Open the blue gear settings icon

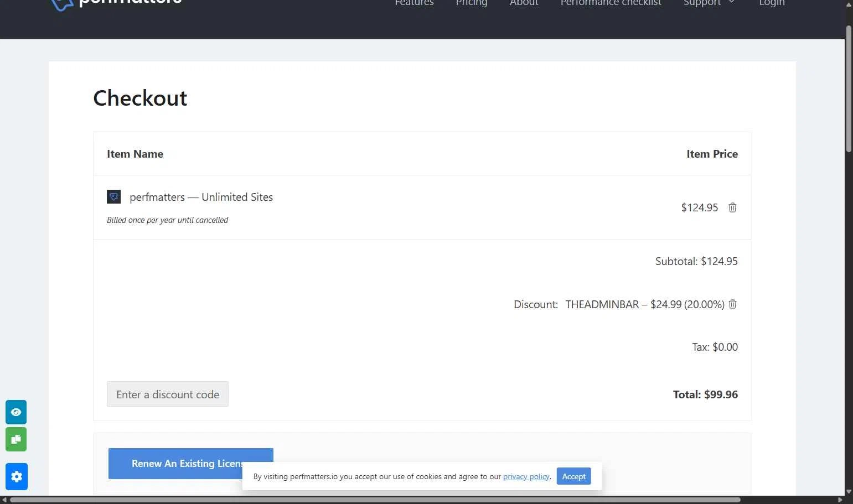pos(17,476)
